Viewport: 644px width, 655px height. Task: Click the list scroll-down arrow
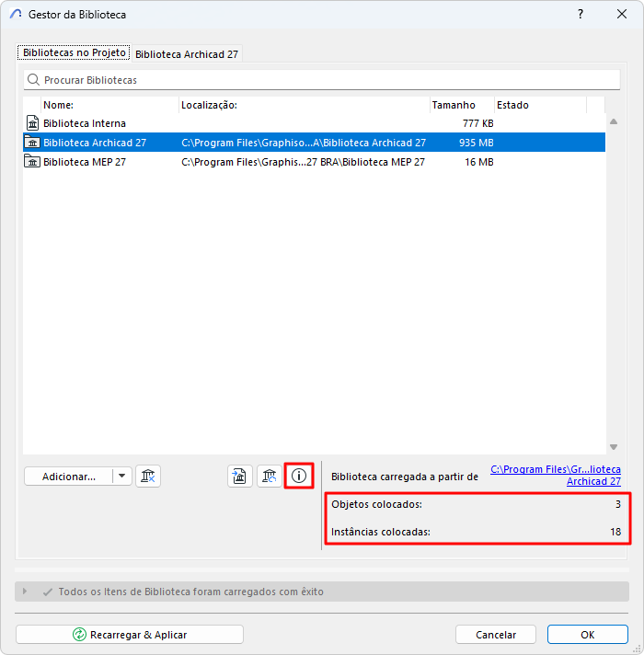tap(614, 447)
